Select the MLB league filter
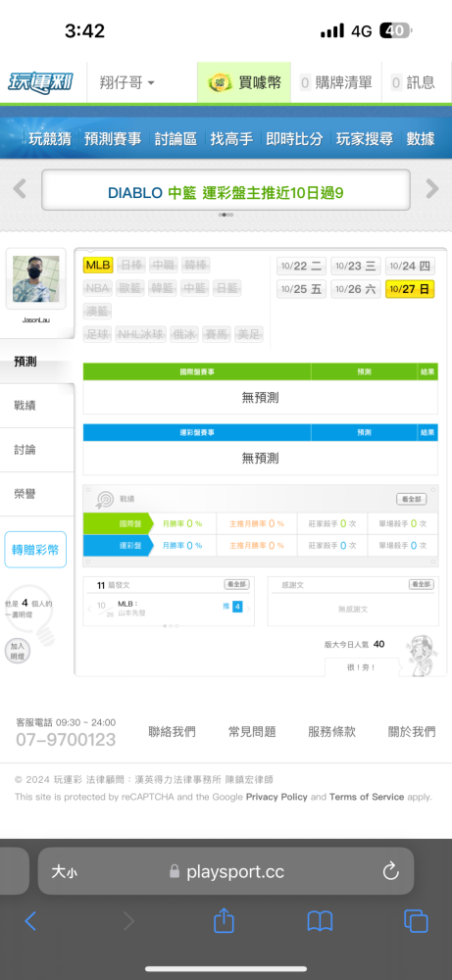Viewport: 452px width, 980px height. 97,266
